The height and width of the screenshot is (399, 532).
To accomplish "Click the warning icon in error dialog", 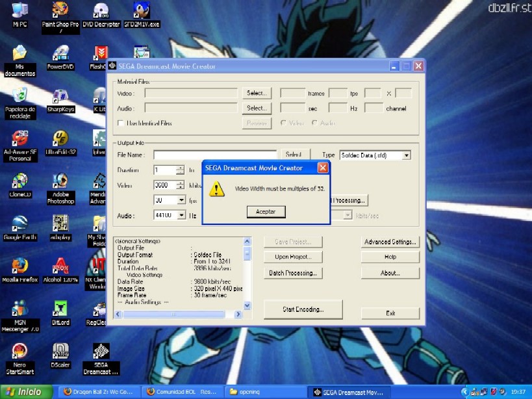I will [216, 189].
